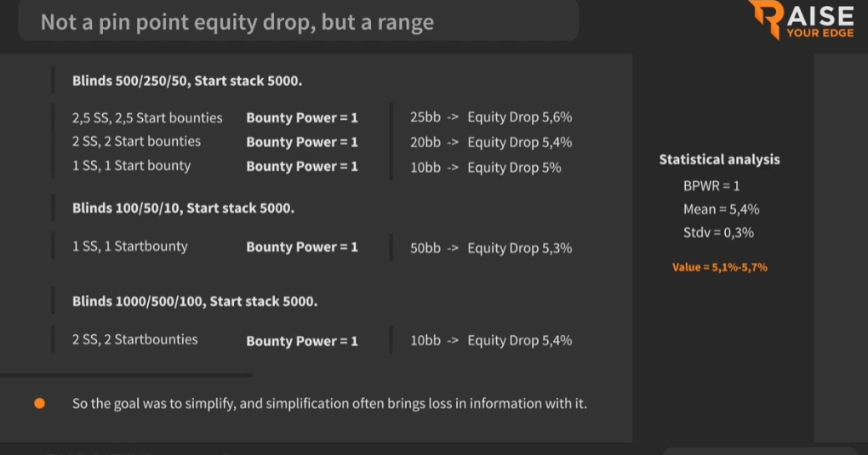
Task: Click the orange 'Value = 5,1%-5,7%' text
Action: click(x=720, y=267)
